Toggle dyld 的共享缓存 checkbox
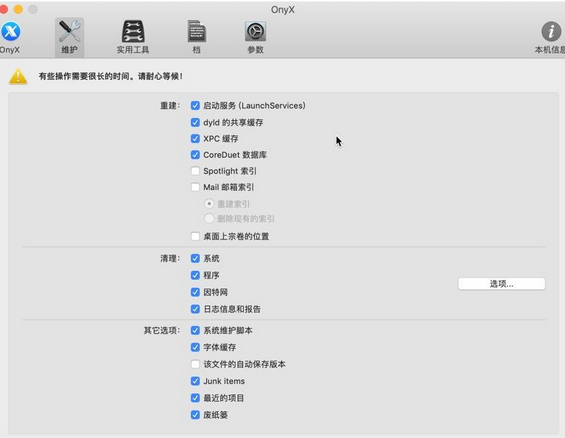The image size is (565, 438). [x=195, y=122]
